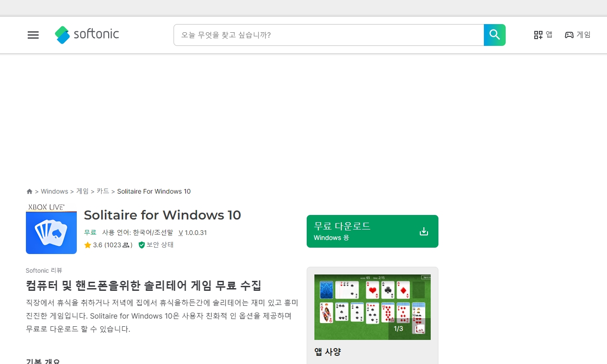
Task: Open the 게임 games section in header
Action: click(577, 35)
